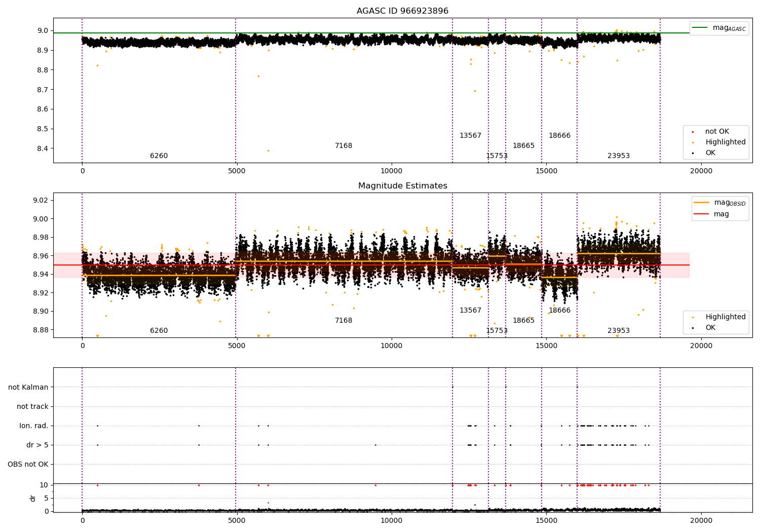
Task: Click the 'Magnitude Estimates' subplot title
Action: (402, 186)
